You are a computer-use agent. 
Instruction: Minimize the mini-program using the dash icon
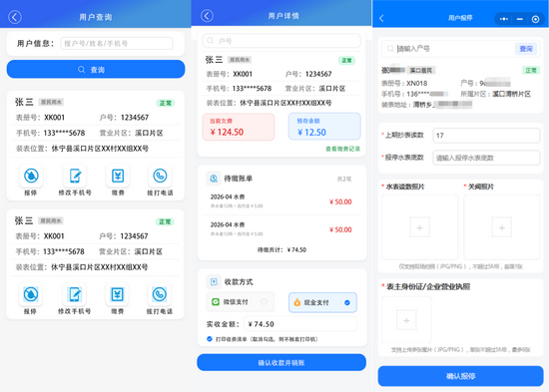coord(520,19)
